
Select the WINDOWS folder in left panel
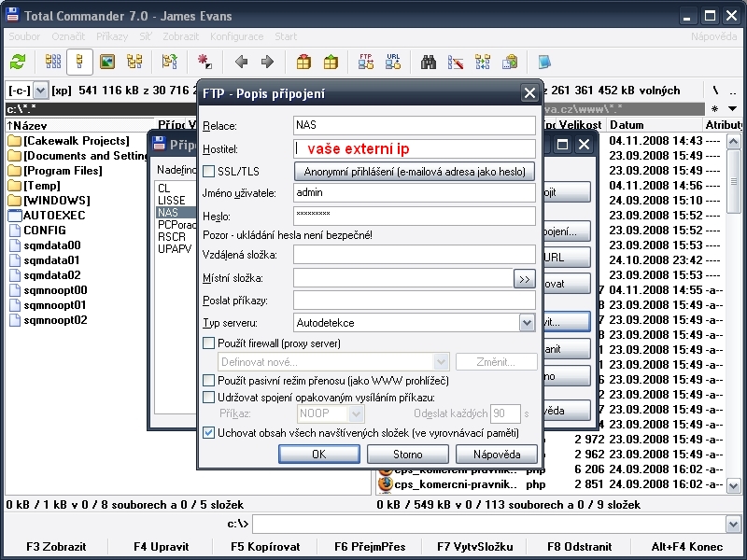click(49, 201)
